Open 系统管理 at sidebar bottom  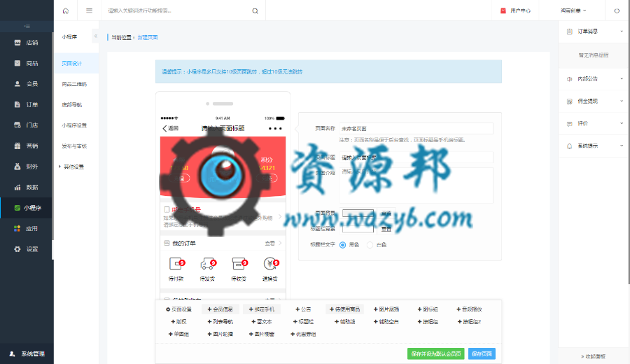click(27, 354)
